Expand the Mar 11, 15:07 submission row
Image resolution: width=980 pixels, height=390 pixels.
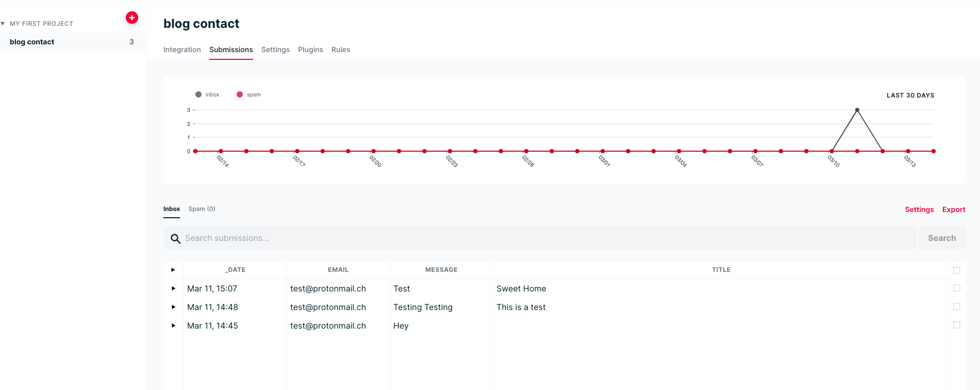coord(173,288)
